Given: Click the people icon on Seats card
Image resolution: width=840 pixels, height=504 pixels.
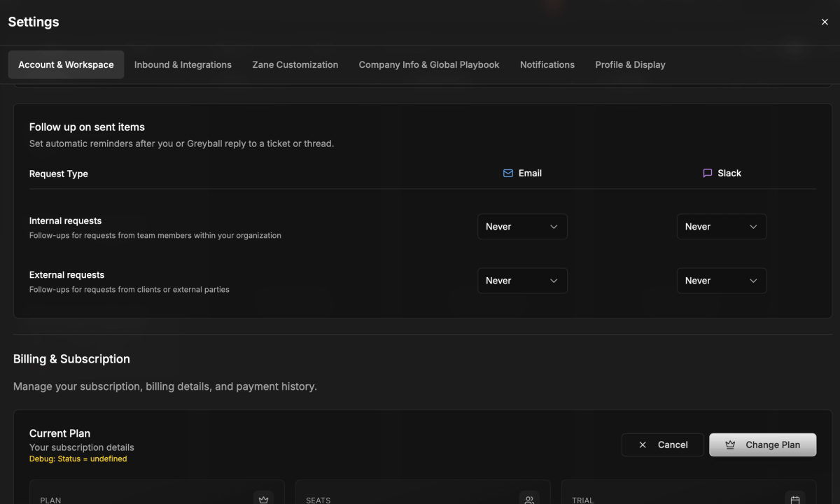Looking at the screenshot, I should pyautogui.click(x=529, y=500).
